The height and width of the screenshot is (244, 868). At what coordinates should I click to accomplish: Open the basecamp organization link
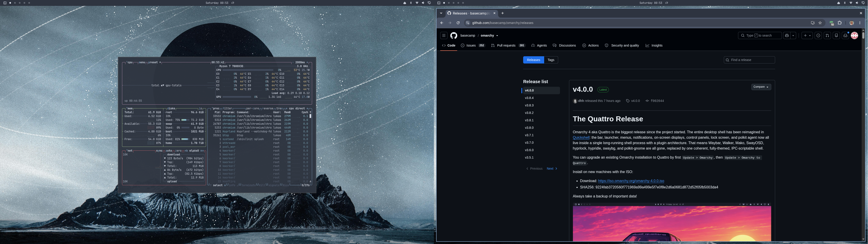pos(468,35)
